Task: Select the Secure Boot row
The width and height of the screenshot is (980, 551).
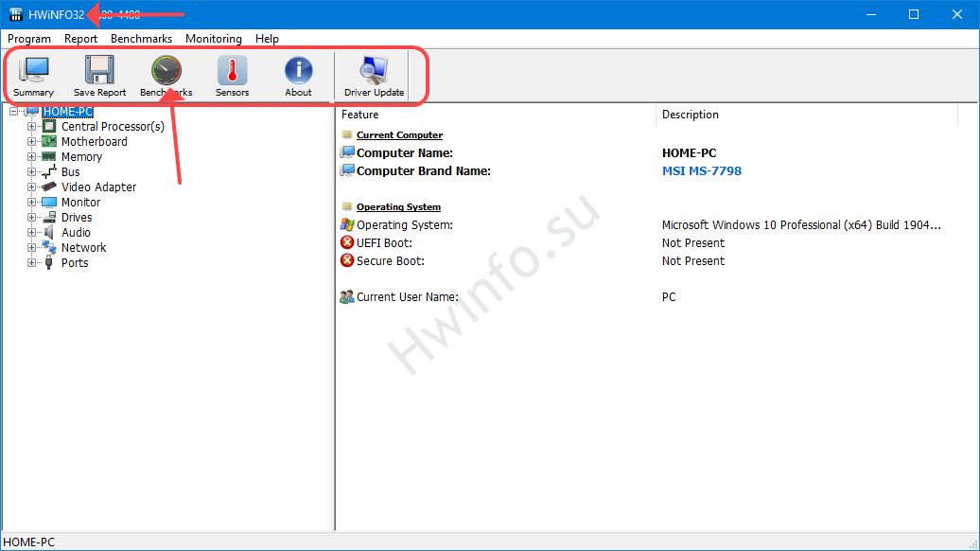Action: [x=390, y=261]
